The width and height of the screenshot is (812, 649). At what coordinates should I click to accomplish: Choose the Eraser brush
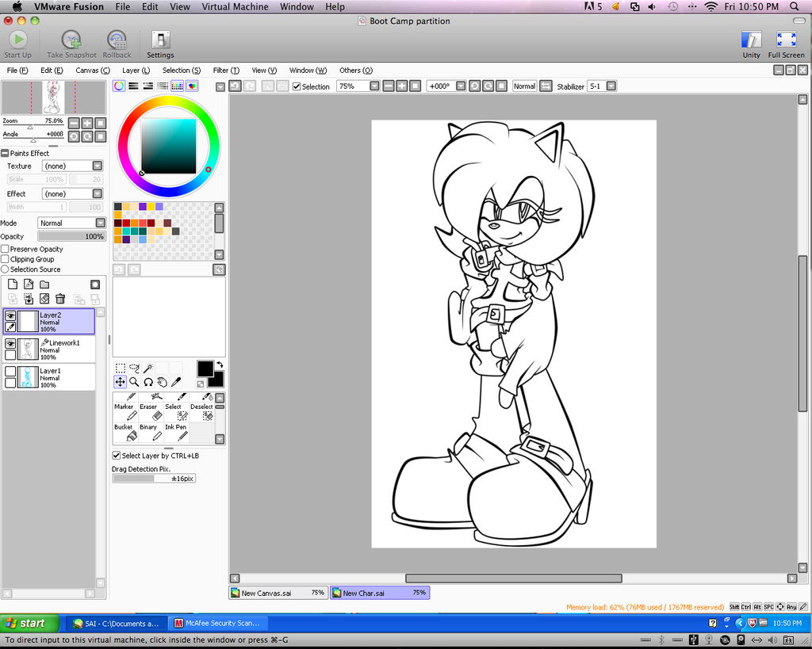tap(151, 412)
